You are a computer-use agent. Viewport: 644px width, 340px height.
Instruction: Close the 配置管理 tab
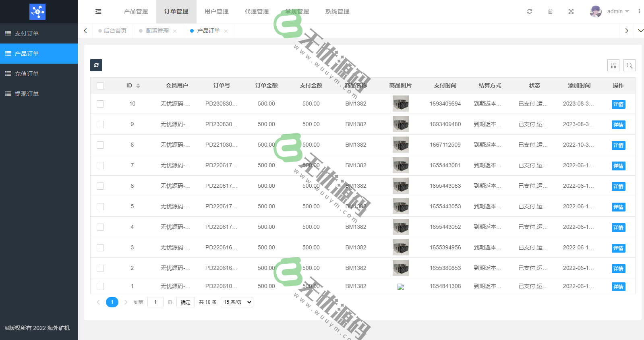175,31
